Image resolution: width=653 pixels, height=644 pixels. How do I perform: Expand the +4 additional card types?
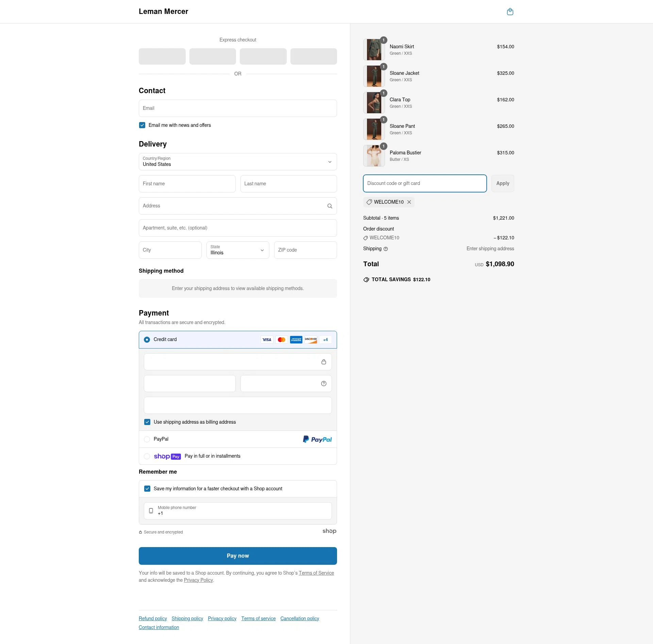(x=325, y=339)
